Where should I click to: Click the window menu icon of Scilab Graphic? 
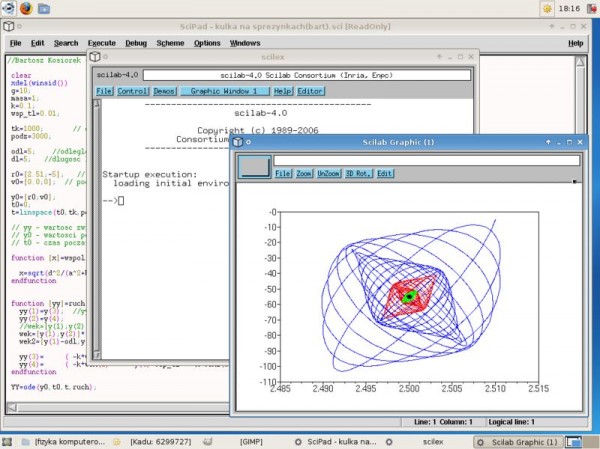point(238,143)
